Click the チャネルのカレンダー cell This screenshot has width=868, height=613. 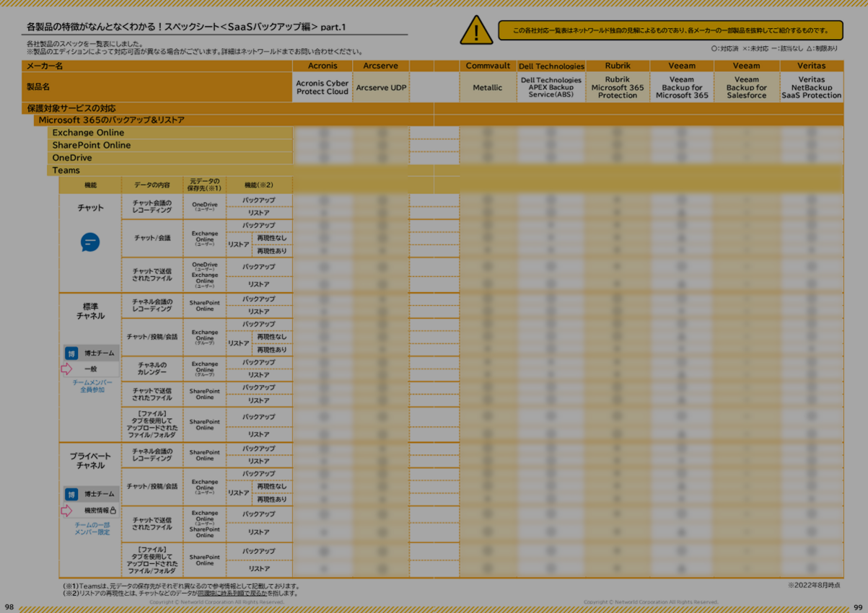(152, 369)
